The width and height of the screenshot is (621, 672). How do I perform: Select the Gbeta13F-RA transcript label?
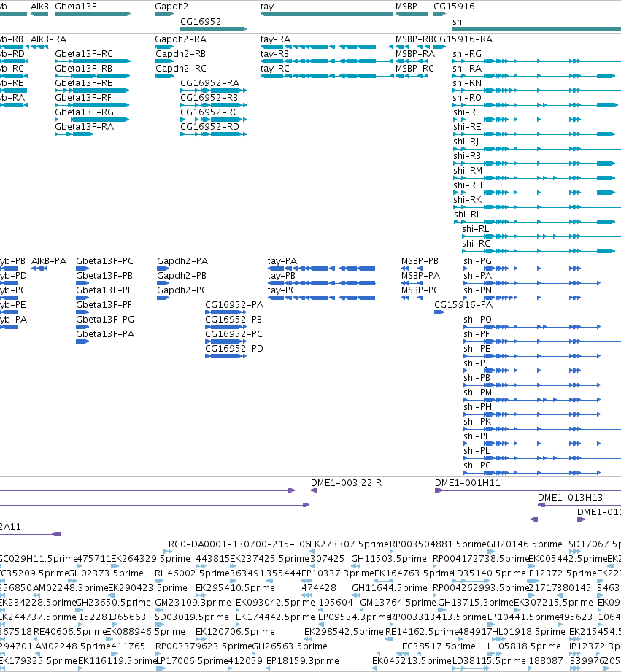click(x=84, y=127)
